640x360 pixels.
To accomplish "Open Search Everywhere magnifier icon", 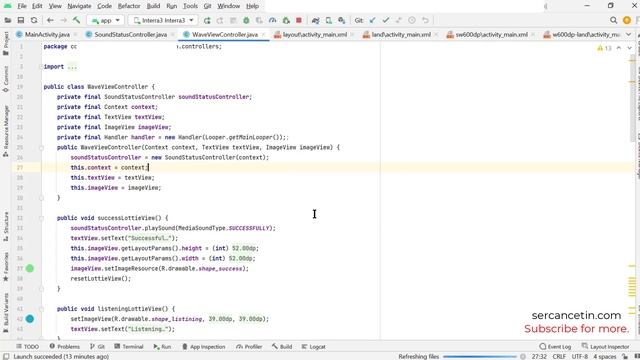I will [613, 20].
